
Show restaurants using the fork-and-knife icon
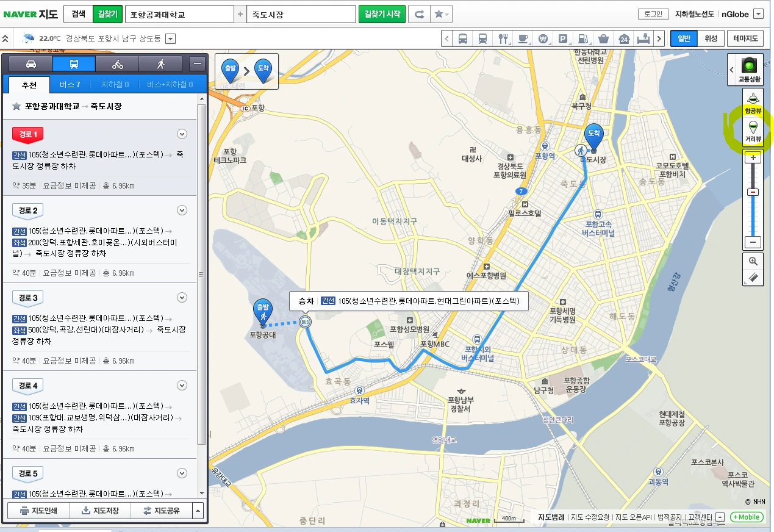tap(503, 39)
